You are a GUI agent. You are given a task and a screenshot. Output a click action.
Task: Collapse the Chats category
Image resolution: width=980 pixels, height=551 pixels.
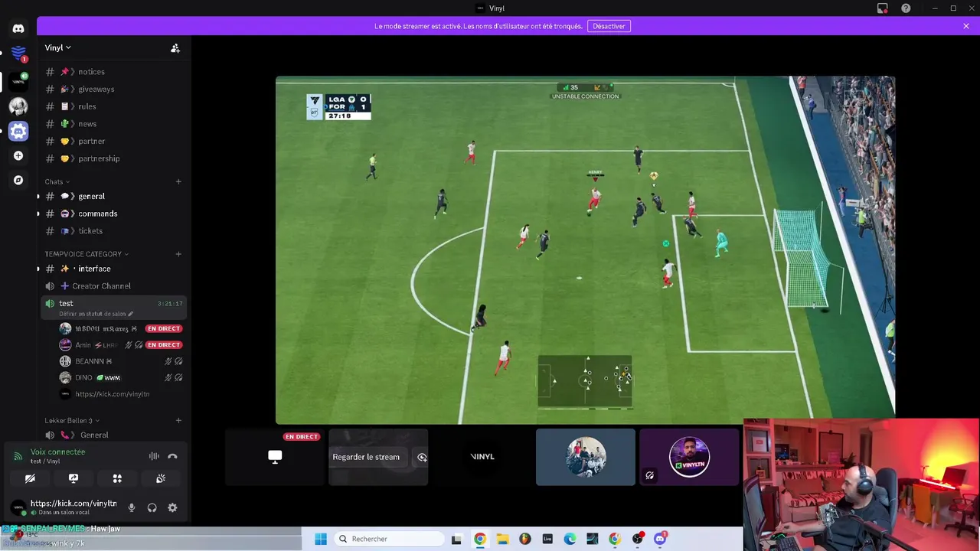[x=57, y=181]
